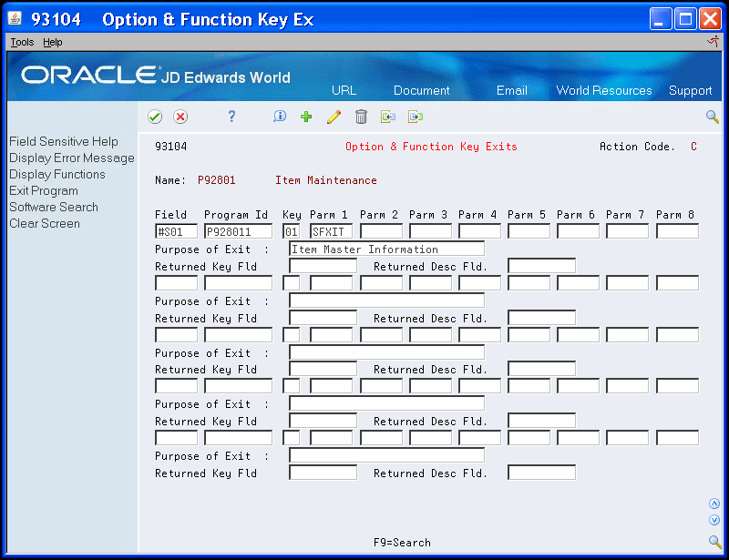Add a record with the green plus icon
This screenshot has height=560, width=729.
305,117
